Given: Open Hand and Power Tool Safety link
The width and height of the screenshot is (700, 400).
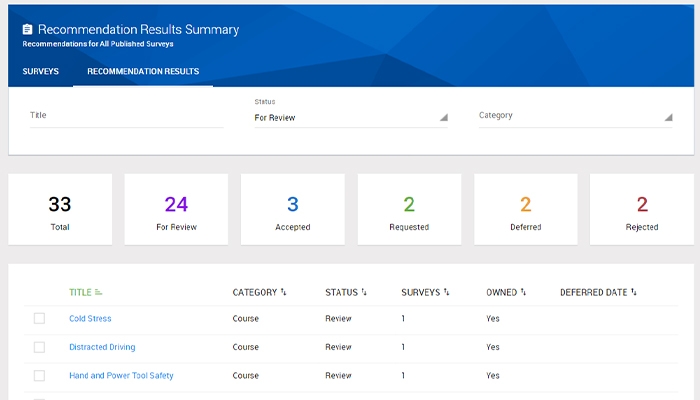Looking at the screenshot, I should coord(121,376).
